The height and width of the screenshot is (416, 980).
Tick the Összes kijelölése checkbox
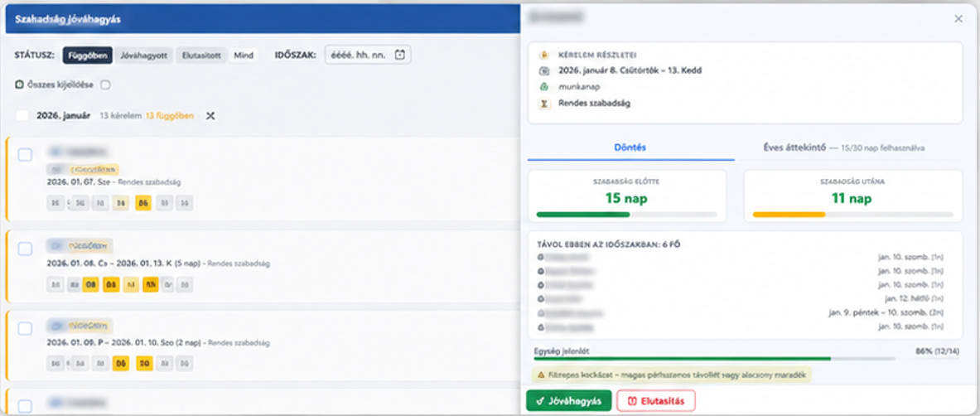pyautogui.click(x=106, y=85)
